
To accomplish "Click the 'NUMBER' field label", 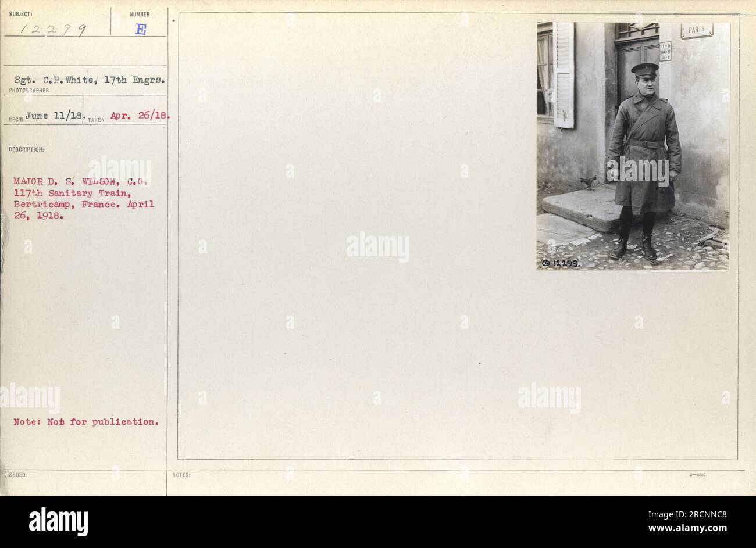I will (x=140, y=15).
